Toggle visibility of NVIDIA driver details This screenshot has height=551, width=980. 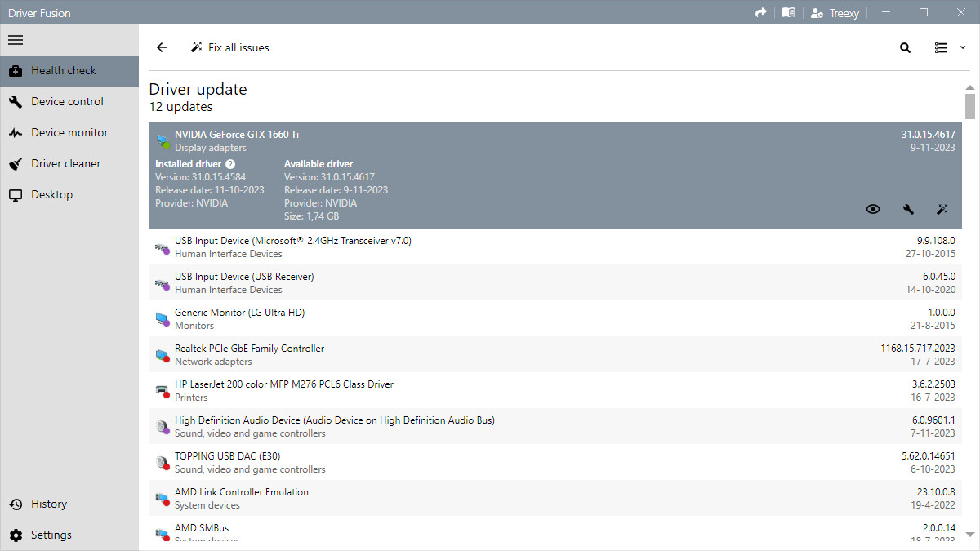tap(873, 209)
